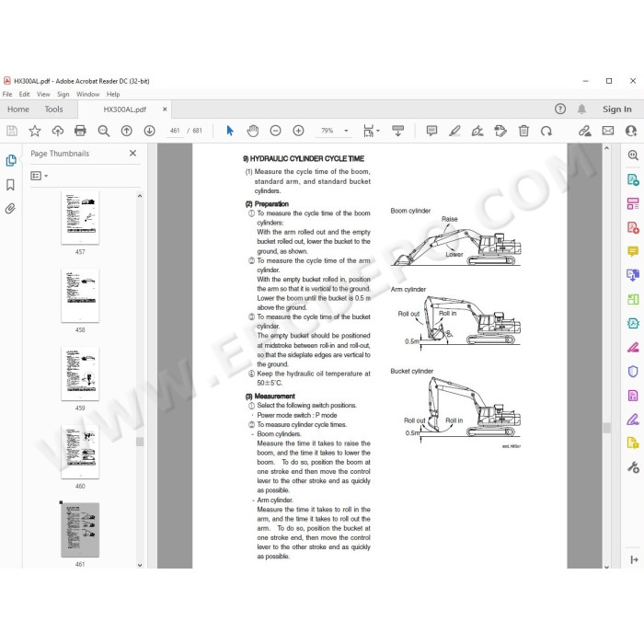Toggle the Bookmarks panel icon
644x644 pixels.
coord(11,185)
